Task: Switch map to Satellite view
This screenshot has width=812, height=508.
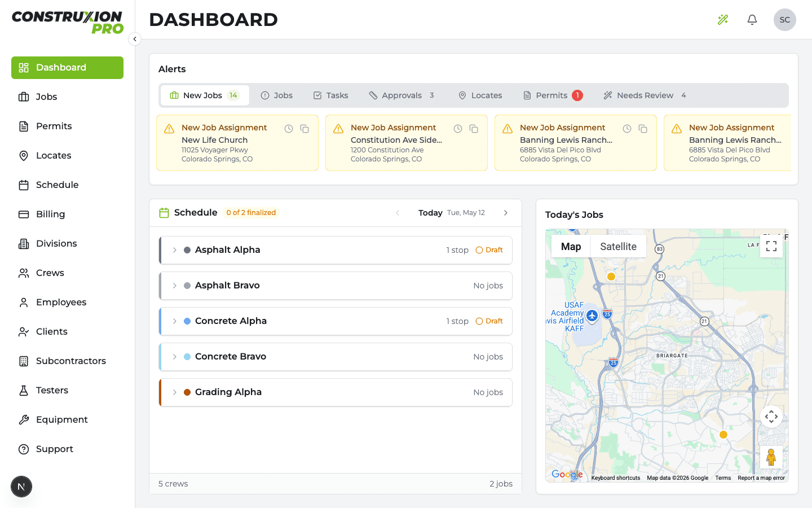Action: click(x=618, y=247)
